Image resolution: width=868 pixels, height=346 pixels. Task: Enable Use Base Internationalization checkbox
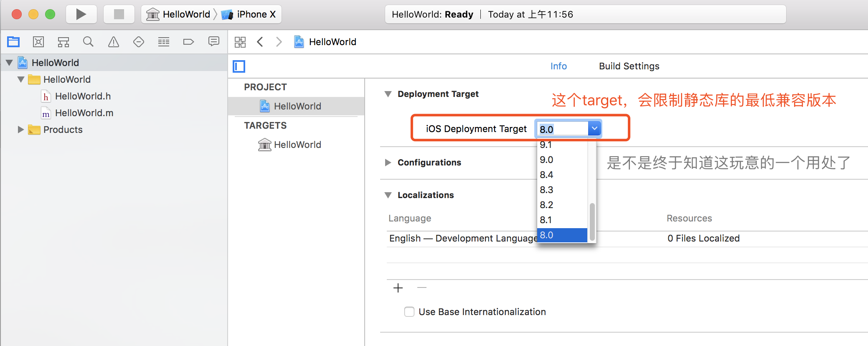[409, 312]
